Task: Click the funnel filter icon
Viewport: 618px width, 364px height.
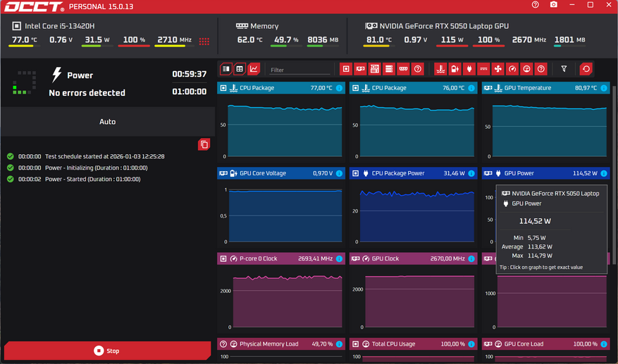Action: (x=564, y=69)
